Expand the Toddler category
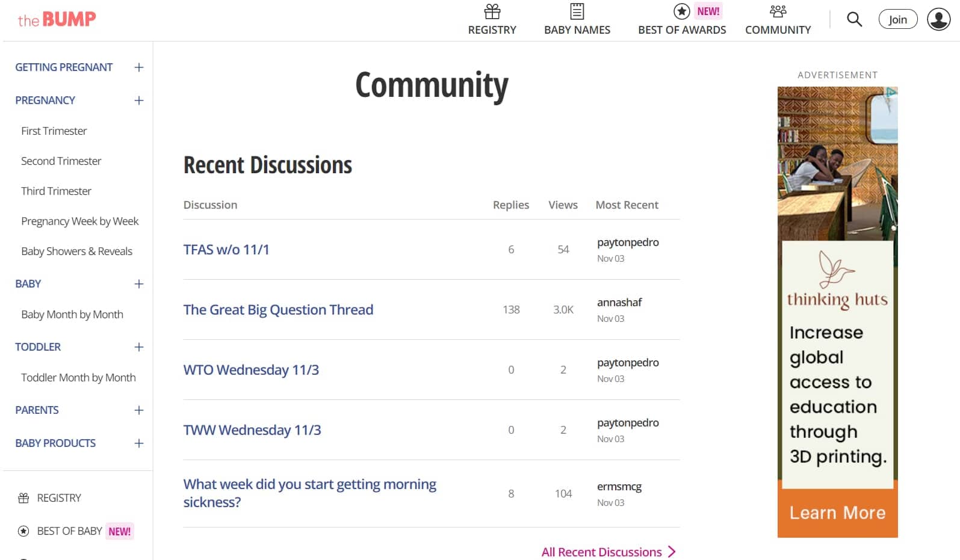Image resolution: width=960 pixels, height=560 pixels. [139, 347]
